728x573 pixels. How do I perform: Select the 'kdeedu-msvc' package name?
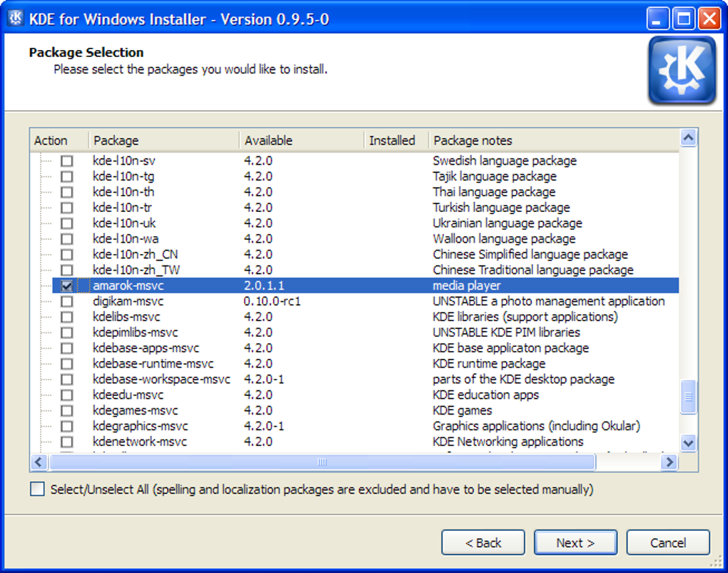[128, 395]
